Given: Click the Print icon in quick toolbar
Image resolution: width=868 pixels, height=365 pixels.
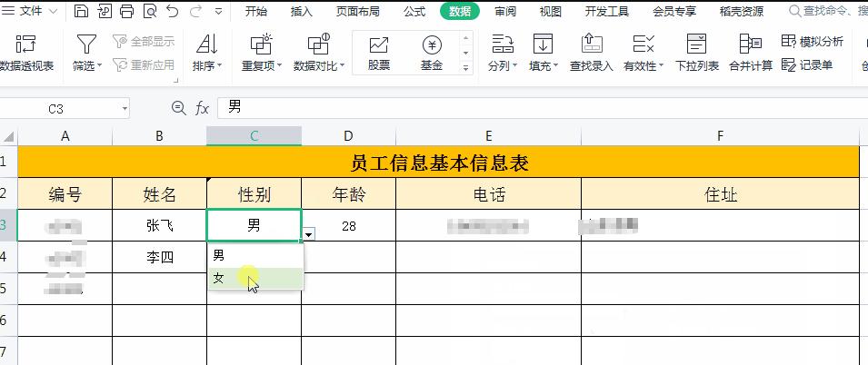Looking at the screenshot, I should point(126,11).
